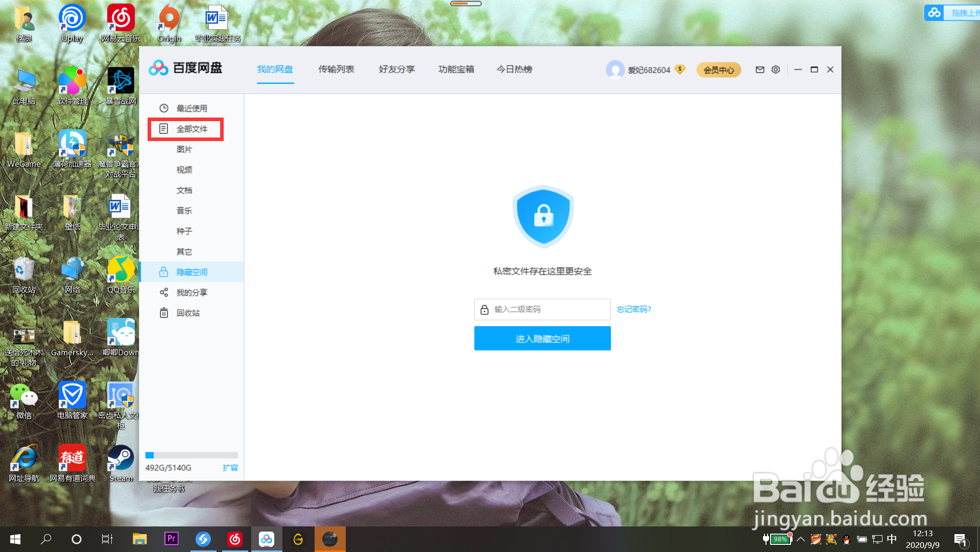Viewport: 980px width, 552px height.
Task: Click the storage usage progress bar
Action: [x=192, y=455]
